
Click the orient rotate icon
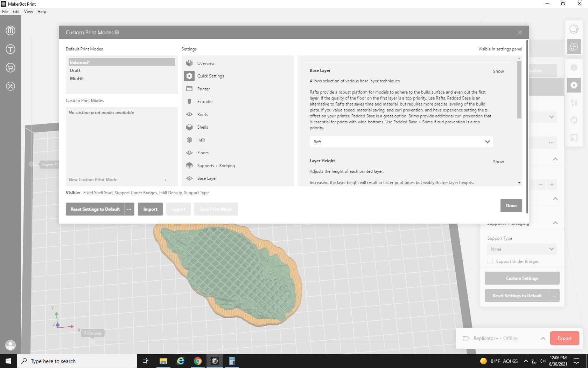click(x=574, y=120)
